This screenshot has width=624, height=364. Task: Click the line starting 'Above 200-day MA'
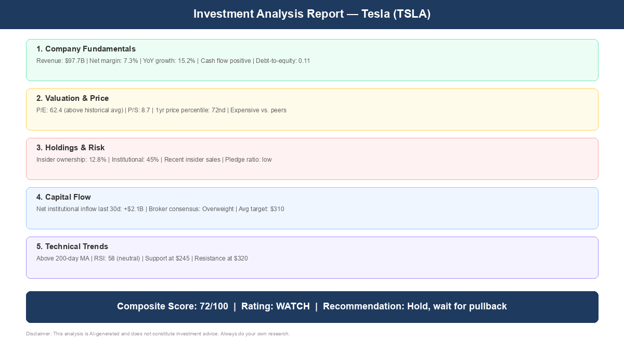pyautogui.click(x=142, y=258)
